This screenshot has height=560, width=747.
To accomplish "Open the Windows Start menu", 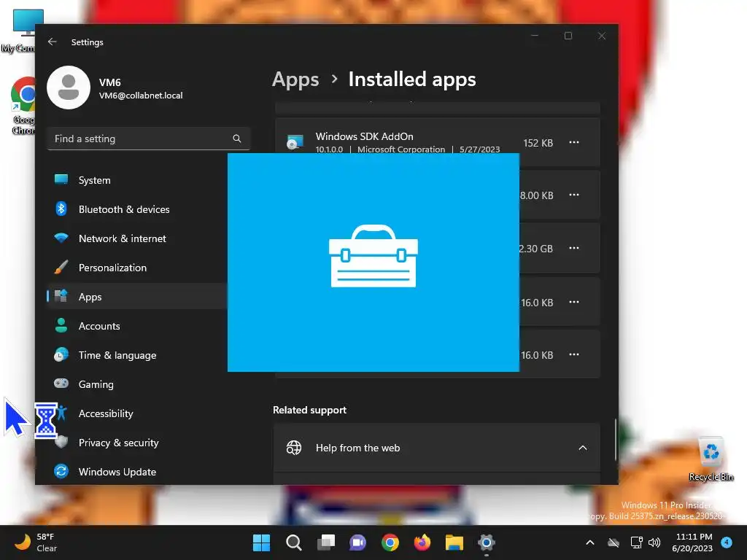I will point(261,542).
